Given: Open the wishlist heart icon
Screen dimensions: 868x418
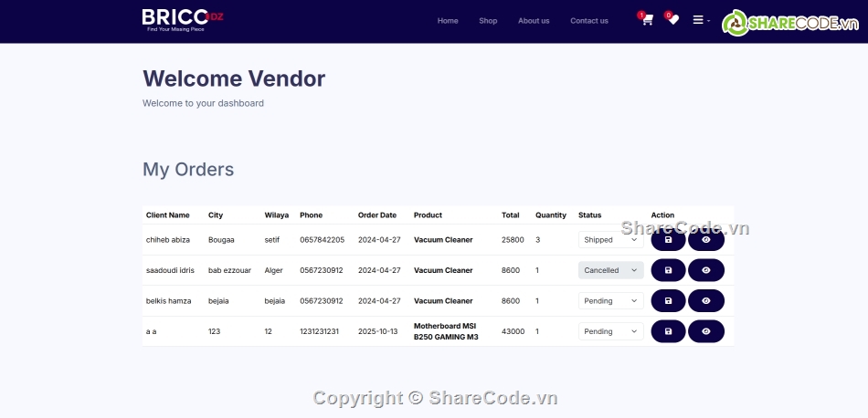Looking at the screenshot, I should 673,20.
